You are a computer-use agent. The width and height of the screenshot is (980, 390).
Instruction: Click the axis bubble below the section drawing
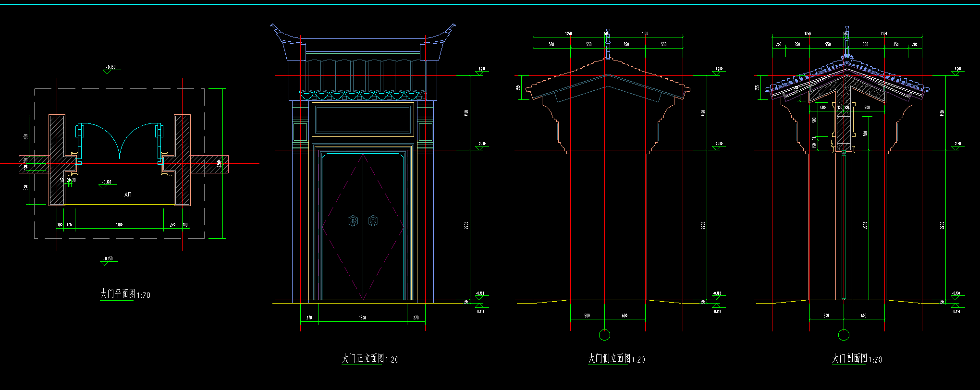(x=844, y=335)
